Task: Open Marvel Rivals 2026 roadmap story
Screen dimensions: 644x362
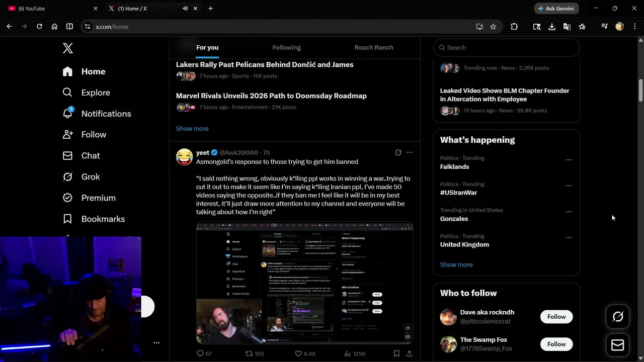Action: point(271,96)
